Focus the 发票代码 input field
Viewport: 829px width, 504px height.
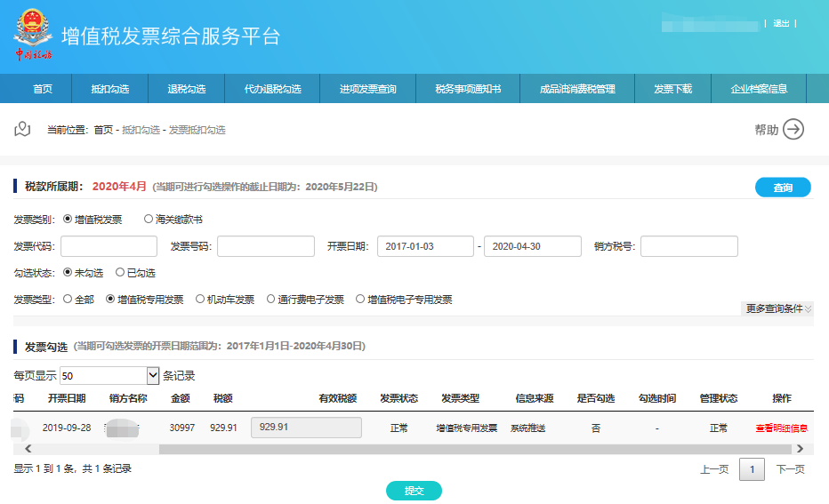pyautogui.click(x=109, y=246)
